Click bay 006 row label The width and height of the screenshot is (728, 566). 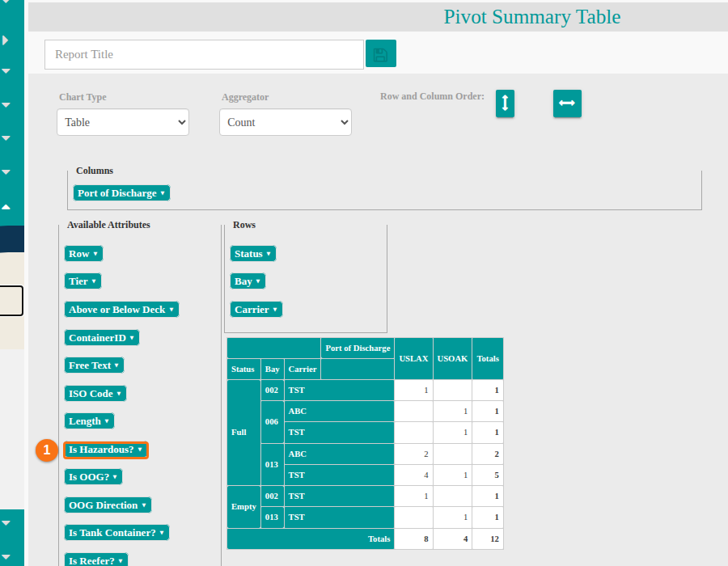[x=272, y=422]
